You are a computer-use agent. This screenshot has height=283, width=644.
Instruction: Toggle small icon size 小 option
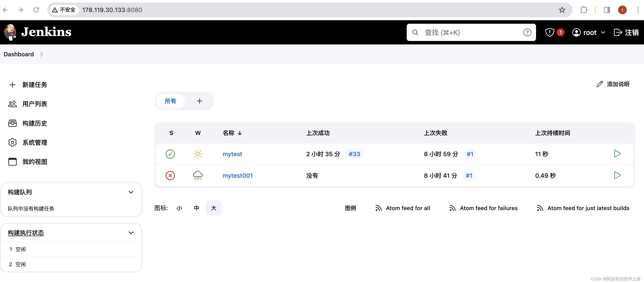[179, 208]
